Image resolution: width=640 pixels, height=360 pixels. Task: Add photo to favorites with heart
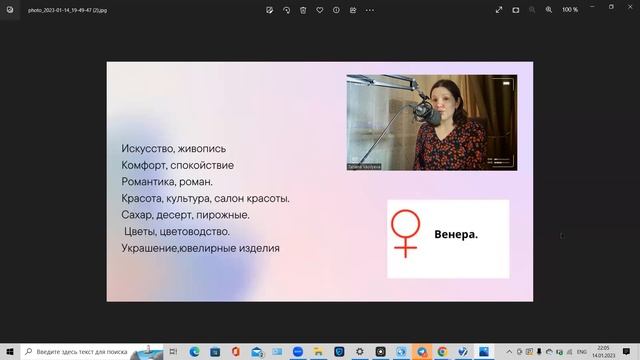pyautogui.click(x=320, y=10)
